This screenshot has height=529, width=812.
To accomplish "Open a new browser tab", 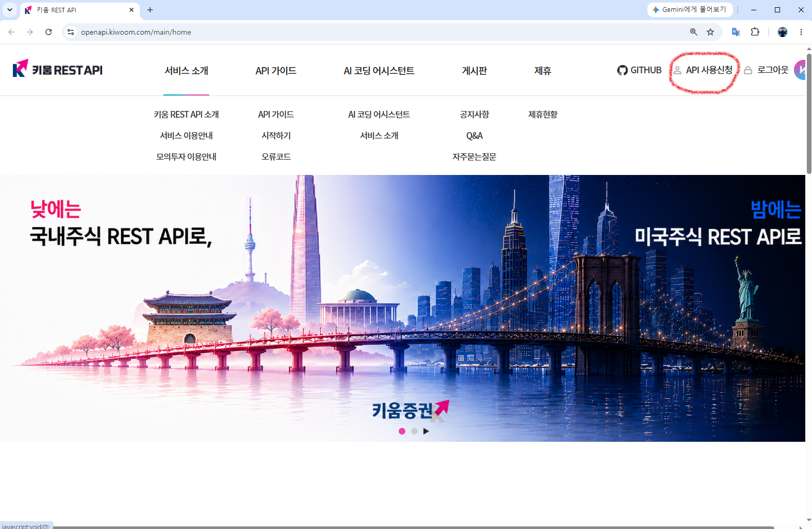I will [x=150, y=10].
